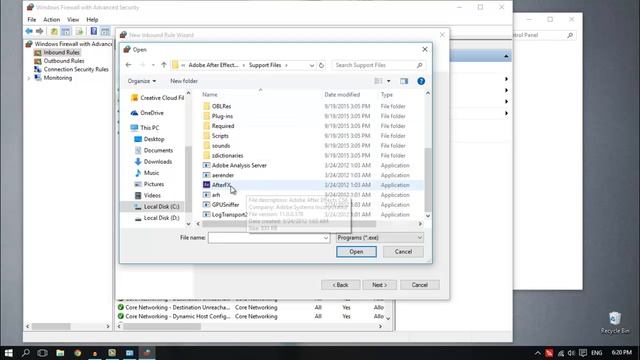The width and height of the screenshot is (640, 360).
Task: Click Next button in rule wizard
Action: coord(380,285)
